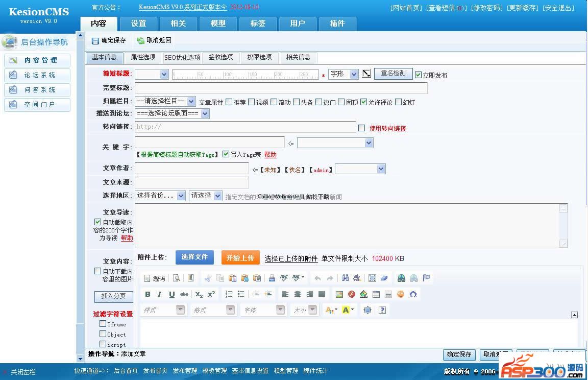Image resolution: width=588 pixels, height=380 pixels.
Task: Open 选择省份 province dropdown
Action: pyautogui.click(x=160, y=196)
